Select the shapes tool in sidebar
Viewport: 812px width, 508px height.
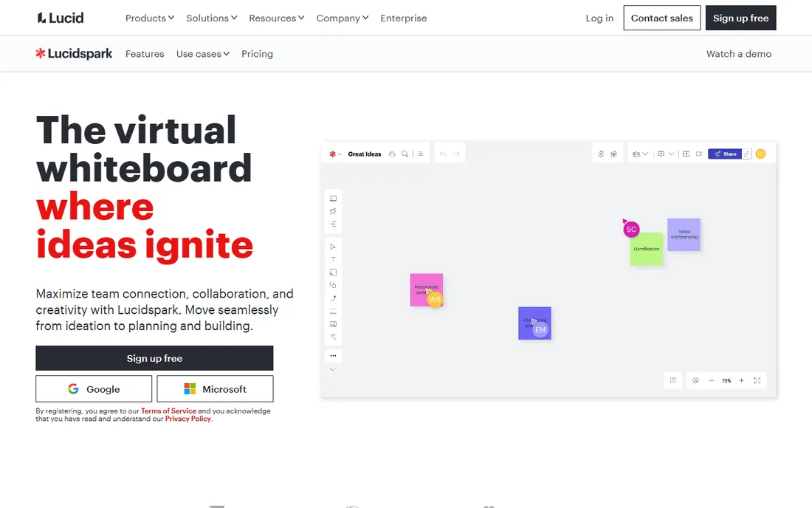click(x=333, y=285)
